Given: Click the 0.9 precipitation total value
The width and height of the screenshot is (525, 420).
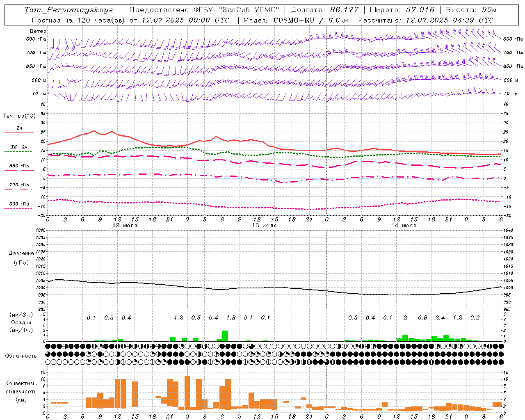Looking at the screenshot, I should tap(422, 317).
